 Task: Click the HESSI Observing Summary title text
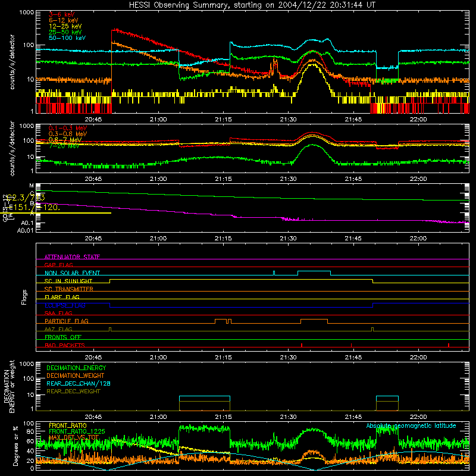pyautogui.click(x=252, y=5)
